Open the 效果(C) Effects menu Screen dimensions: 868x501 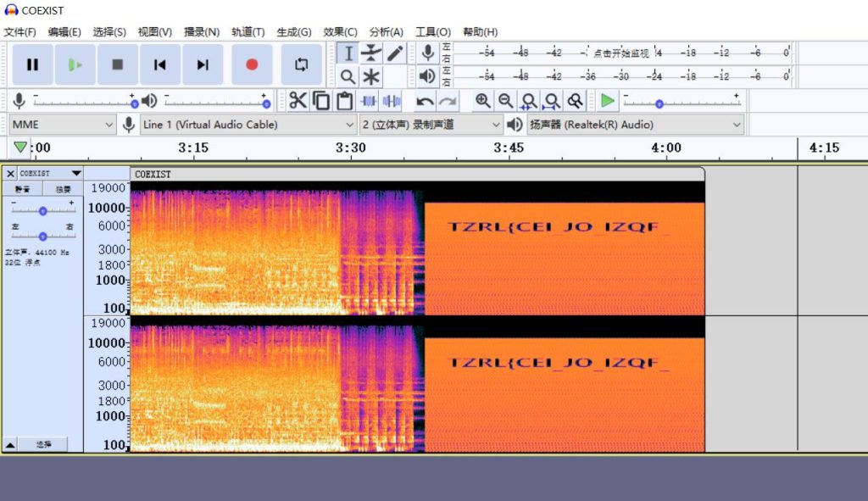pyautogui.click(x=340, y=32)
